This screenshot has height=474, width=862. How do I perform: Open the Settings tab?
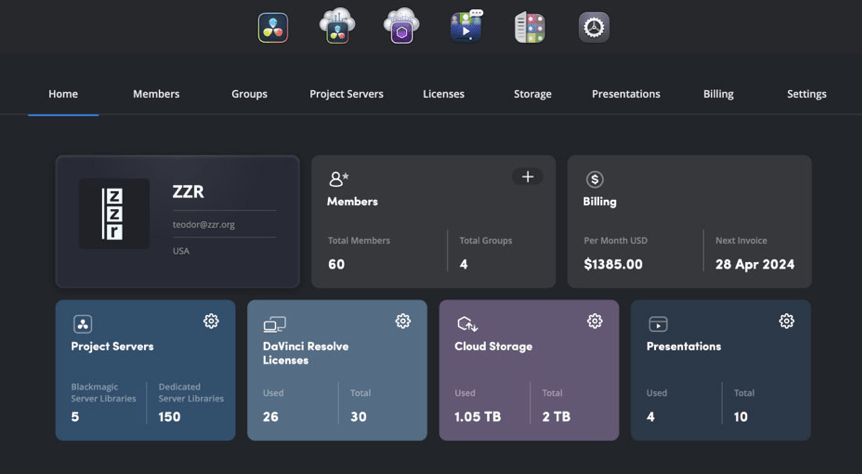[x=806, y=94]
